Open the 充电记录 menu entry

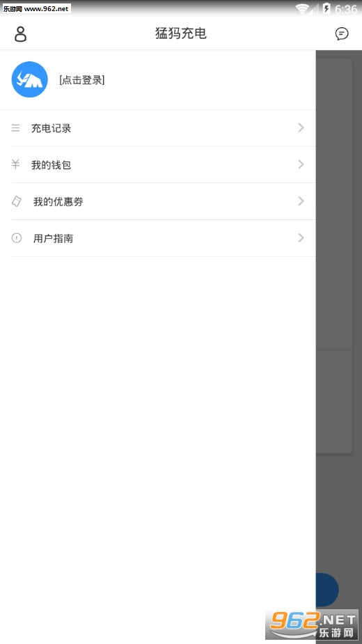coord(158,128)
